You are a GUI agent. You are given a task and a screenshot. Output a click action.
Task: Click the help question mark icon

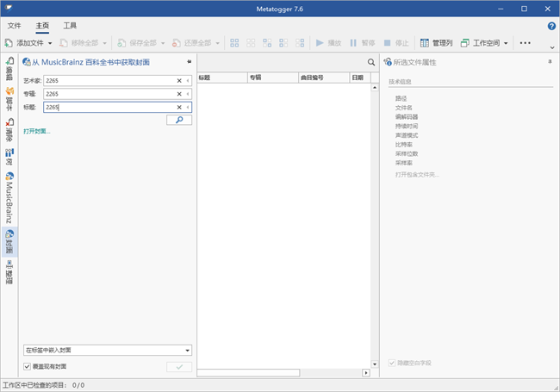point(551,26)
